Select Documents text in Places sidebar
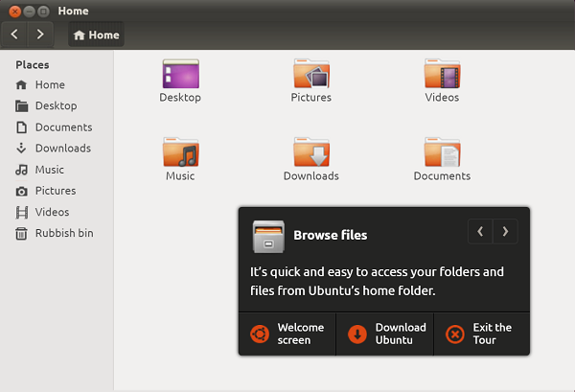This screenshot has width=575, height=392. [x=64, y=127]
